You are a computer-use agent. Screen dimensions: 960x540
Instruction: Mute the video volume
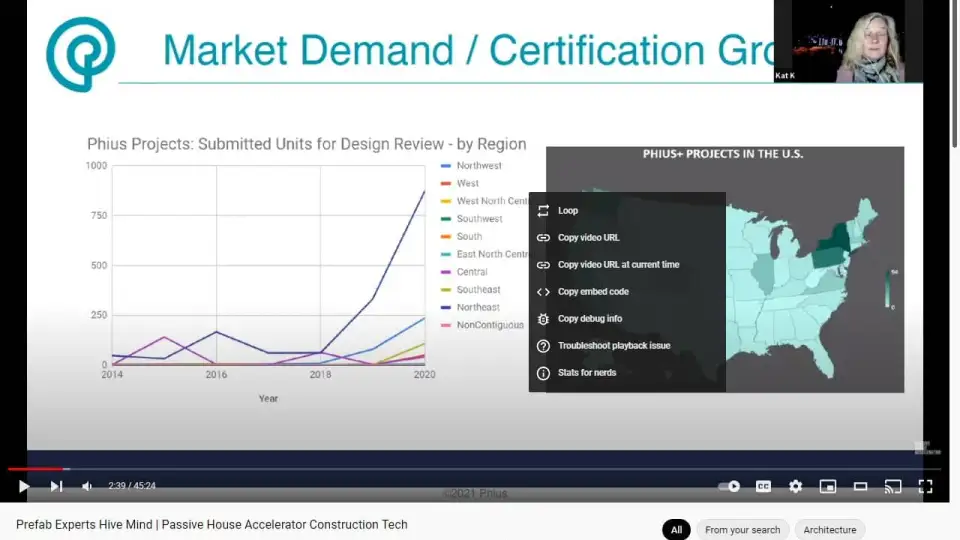tap(87, 486)
